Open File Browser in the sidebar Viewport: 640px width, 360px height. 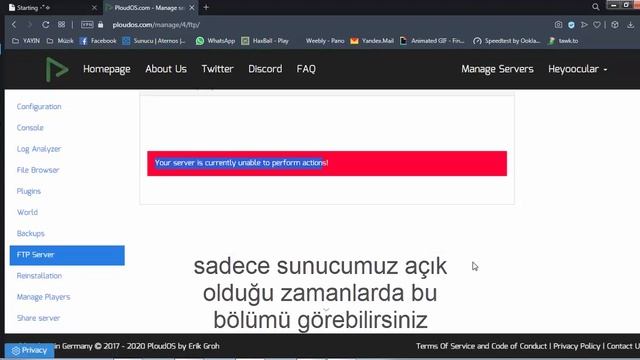pyautogui.click(x=38, y=170)
